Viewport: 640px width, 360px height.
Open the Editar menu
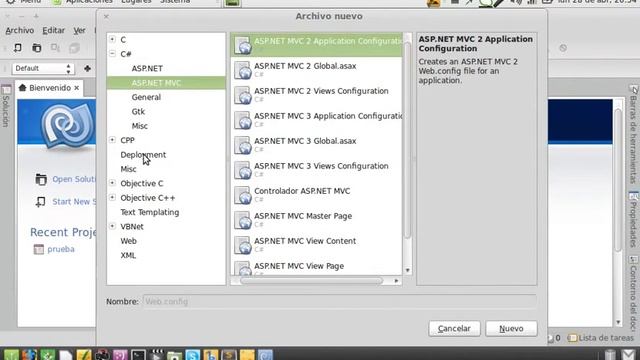(53, 31)
